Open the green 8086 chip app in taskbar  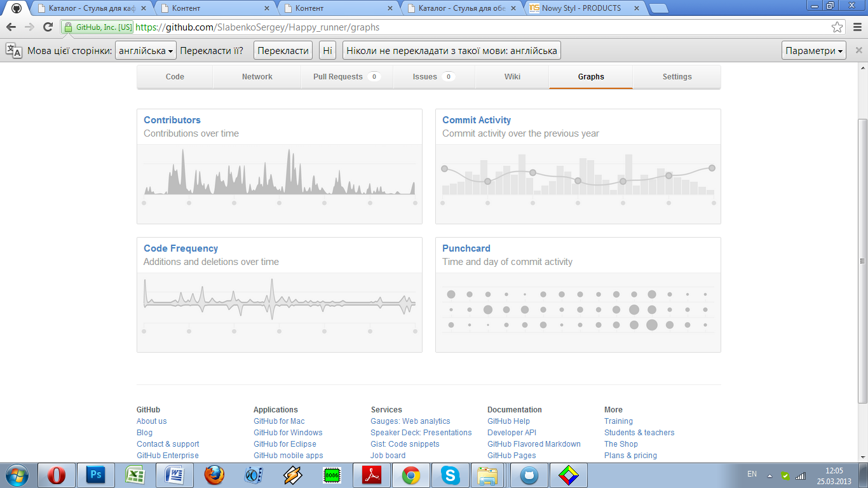click(x=332, y=475)
